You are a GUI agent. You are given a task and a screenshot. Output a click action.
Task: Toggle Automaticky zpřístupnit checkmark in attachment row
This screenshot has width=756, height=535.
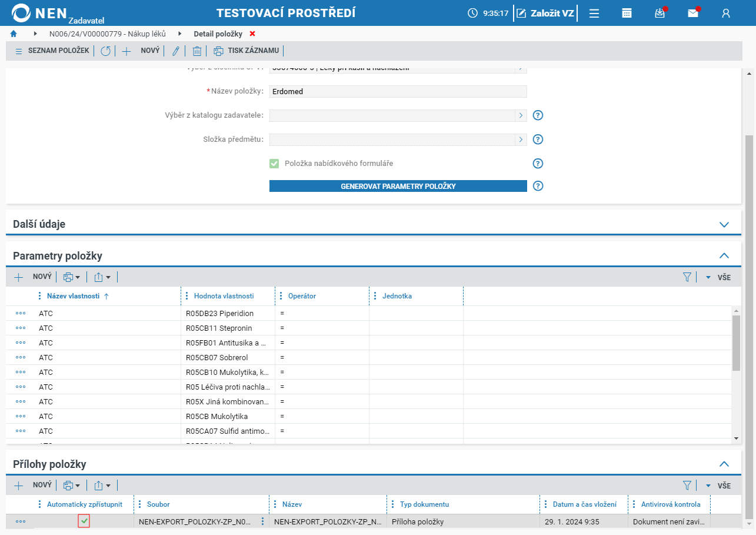[84, 521]
